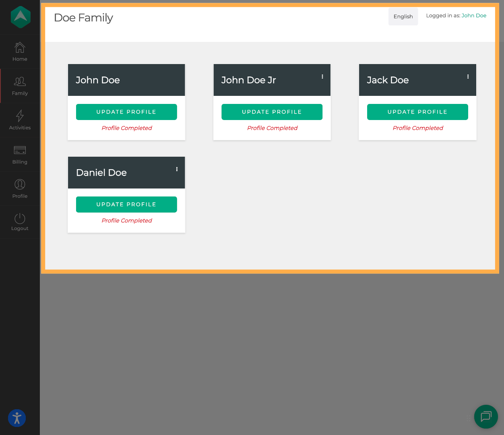Follow the John Doe logged-in user link
The image size is (504, 435).
point(474,16)
